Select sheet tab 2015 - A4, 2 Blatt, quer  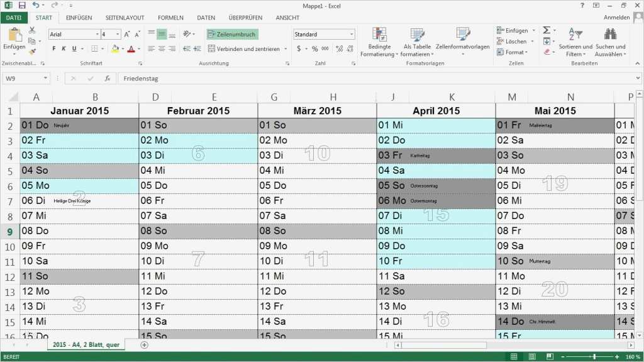tap(86, 345)
